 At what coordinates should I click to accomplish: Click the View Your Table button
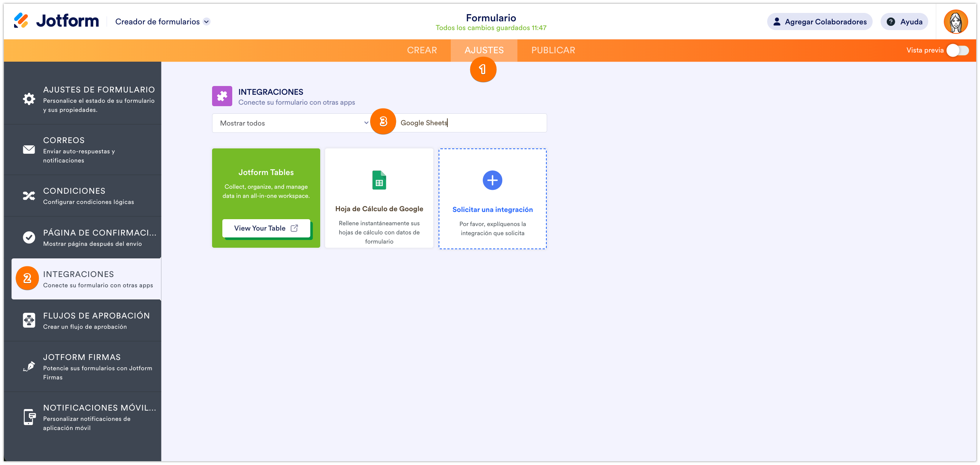266,228
